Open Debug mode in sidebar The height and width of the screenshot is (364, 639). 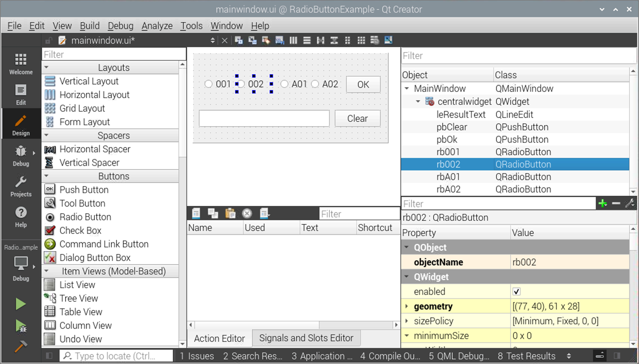coord(21,156)
